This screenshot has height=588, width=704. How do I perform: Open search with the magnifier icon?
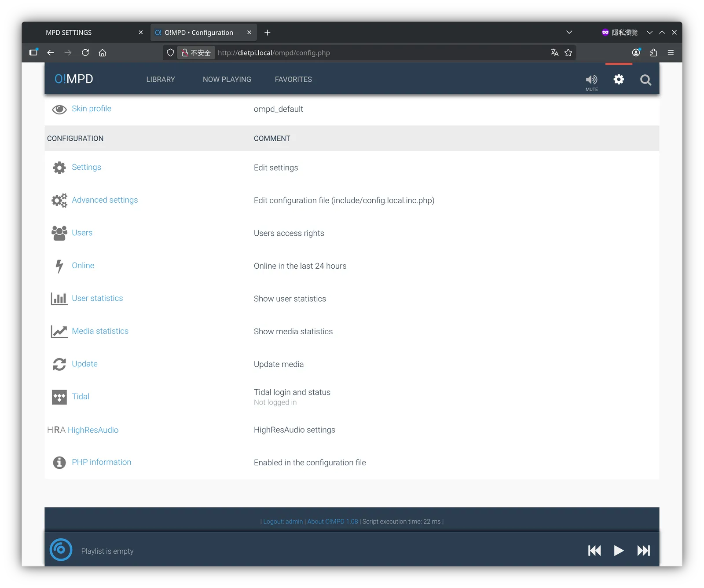coord(645,80)
